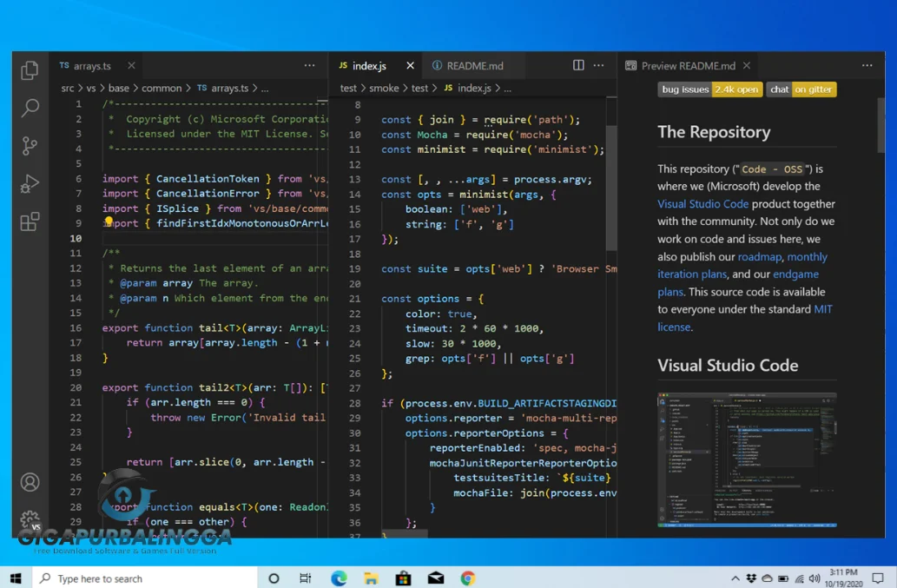897x588 pixels.
Task: Click 'The Repository' heading in preview
Action: coord(714,132)
